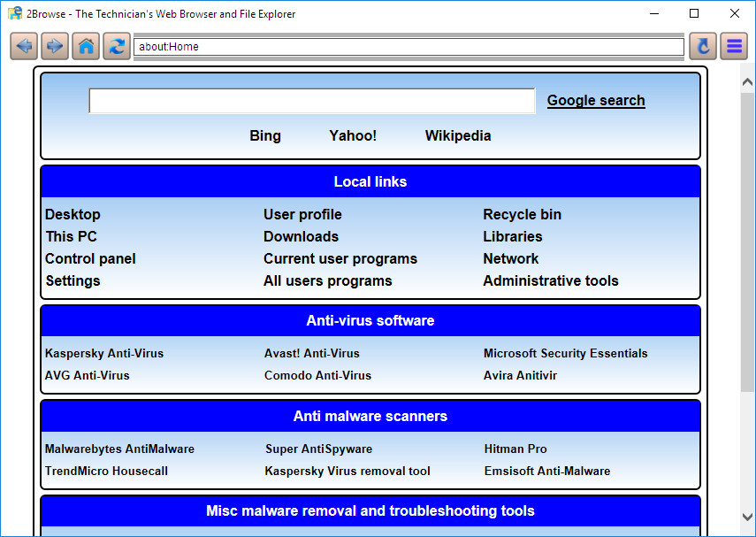Open the Control panel link

(90, 258)
